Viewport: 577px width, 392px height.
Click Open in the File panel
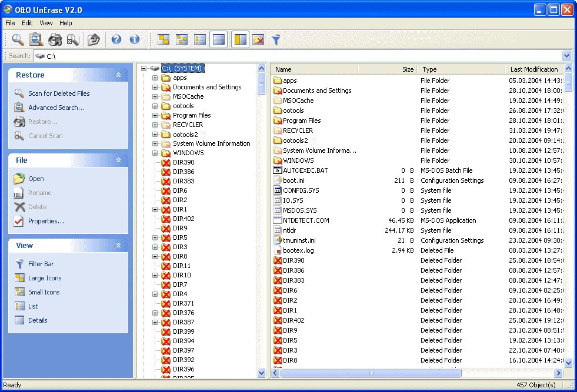pos(36,179)
